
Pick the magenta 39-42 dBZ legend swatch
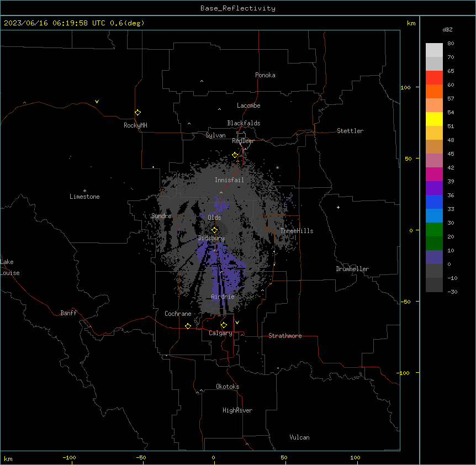(434, 174)
